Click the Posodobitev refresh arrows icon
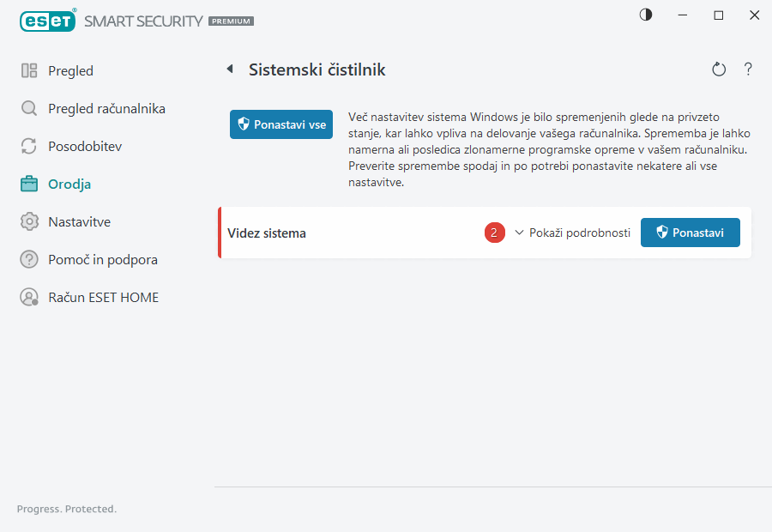772x532 pixels. click(x=29, y=147)
